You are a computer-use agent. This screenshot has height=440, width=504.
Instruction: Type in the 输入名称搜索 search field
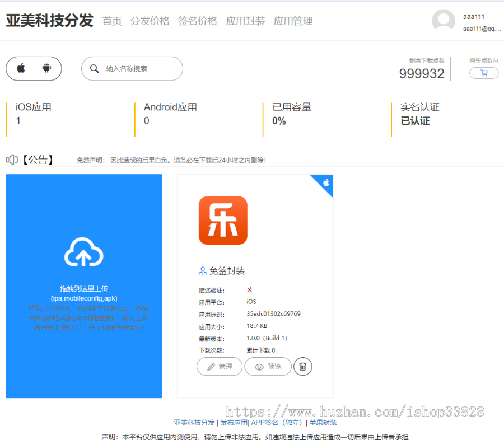140,69
